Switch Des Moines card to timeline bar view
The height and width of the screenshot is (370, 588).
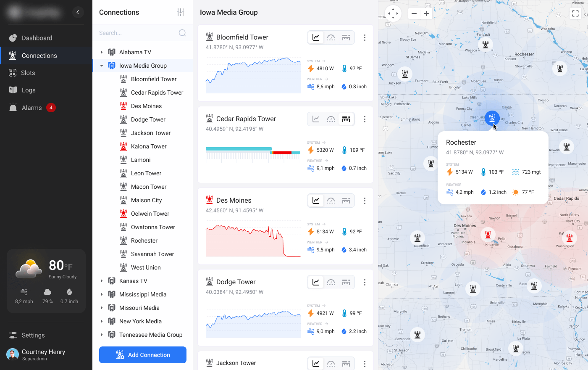(346, 201)
